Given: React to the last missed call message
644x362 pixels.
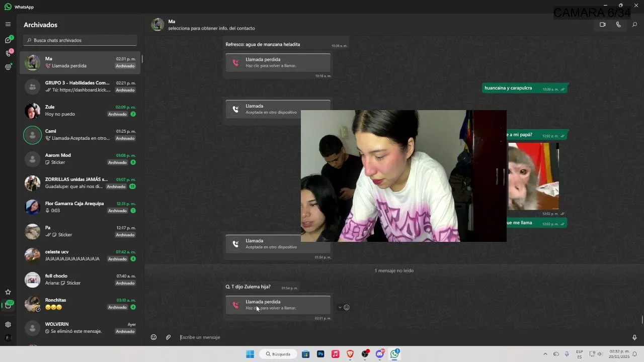Looking at the screenshot, I should click(x=347, y=307).
